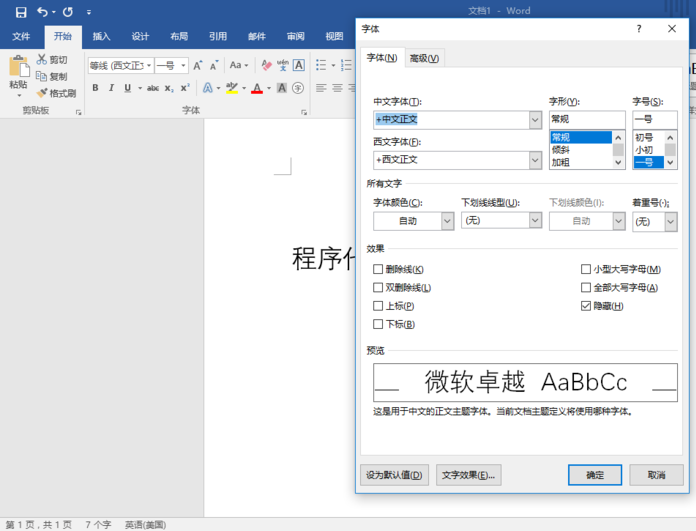696x531 pixels.
Task: Toggle Italic formatting
Action: 111,88
